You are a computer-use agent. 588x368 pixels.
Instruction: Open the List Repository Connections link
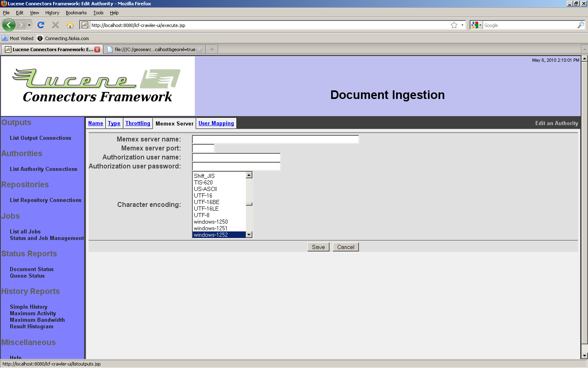pos(45,200)
